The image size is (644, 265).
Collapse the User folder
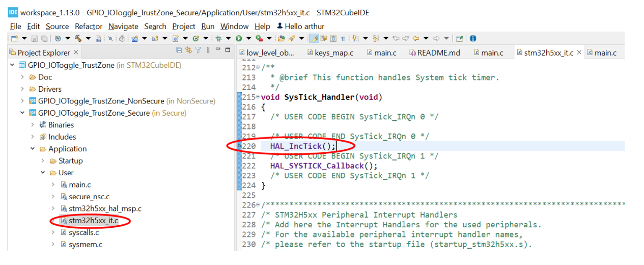pos(43,173)
